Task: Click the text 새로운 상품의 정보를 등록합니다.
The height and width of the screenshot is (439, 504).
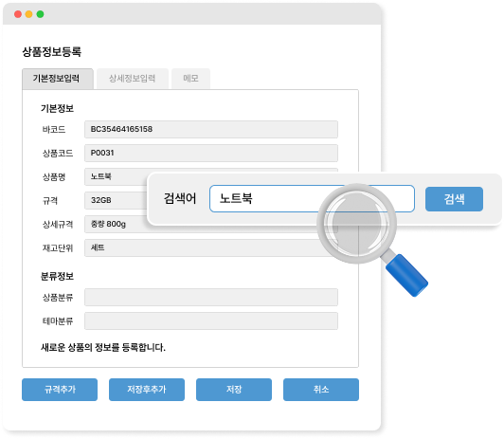Action: 103,347
